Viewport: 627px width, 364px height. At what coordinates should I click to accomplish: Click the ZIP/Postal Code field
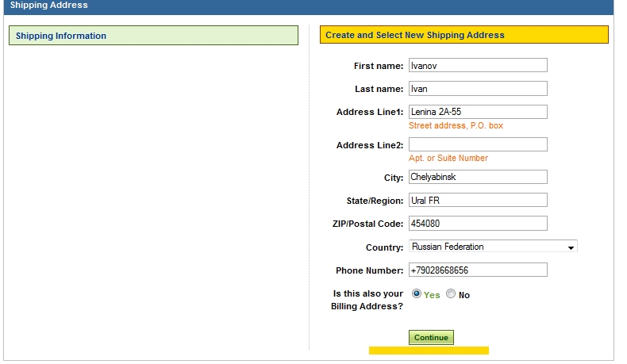478,224
